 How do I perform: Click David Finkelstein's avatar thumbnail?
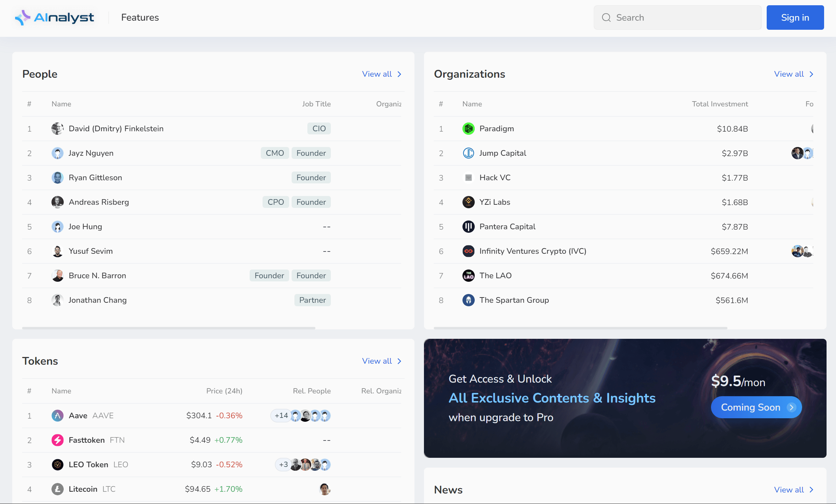tap(57, 129)
